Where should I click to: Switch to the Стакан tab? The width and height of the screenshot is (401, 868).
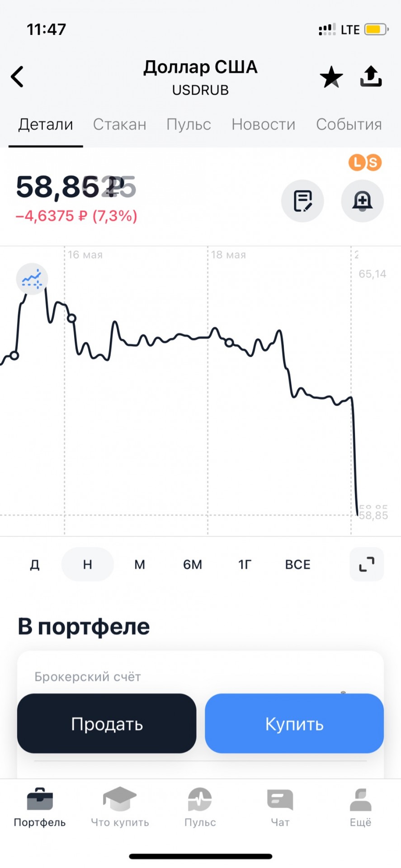tap(120, 124)
